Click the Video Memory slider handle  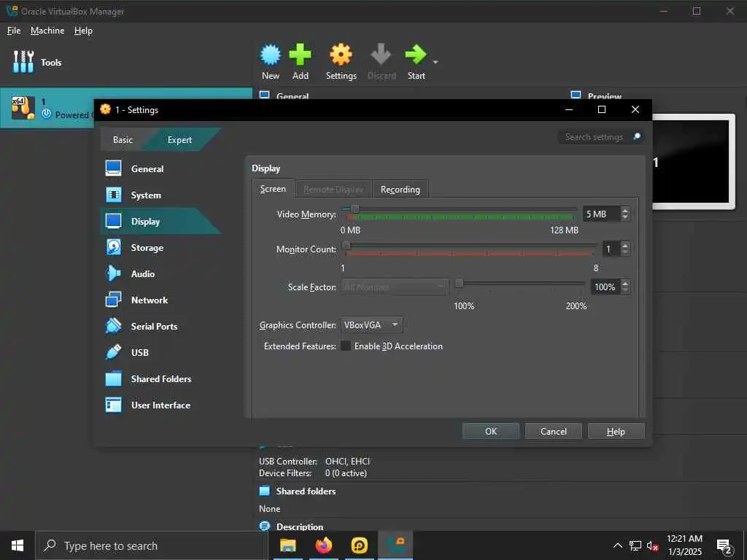point(355,209)
